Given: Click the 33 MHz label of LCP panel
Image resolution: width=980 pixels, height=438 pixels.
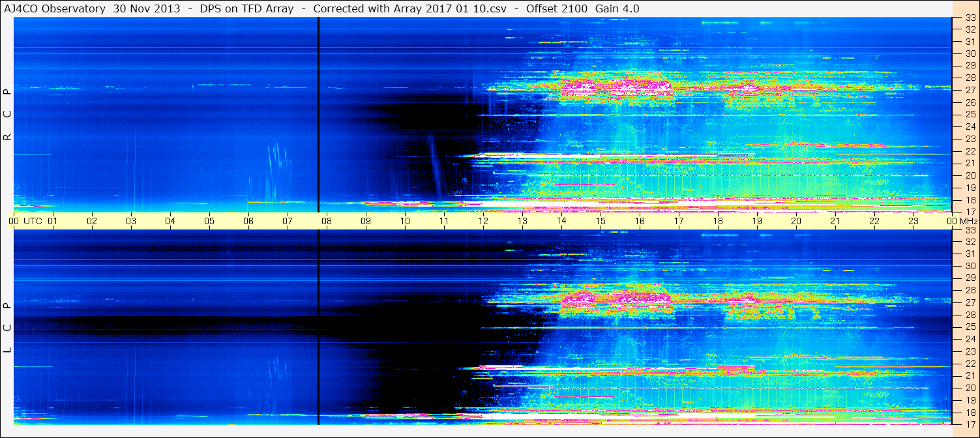Looking at the screenshot, I should pyautogui.click(x=970, y=230).
